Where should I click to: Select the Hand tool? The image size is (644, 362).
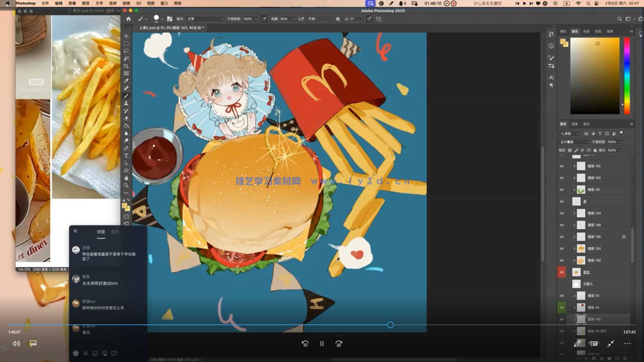[x=126, y=178]
